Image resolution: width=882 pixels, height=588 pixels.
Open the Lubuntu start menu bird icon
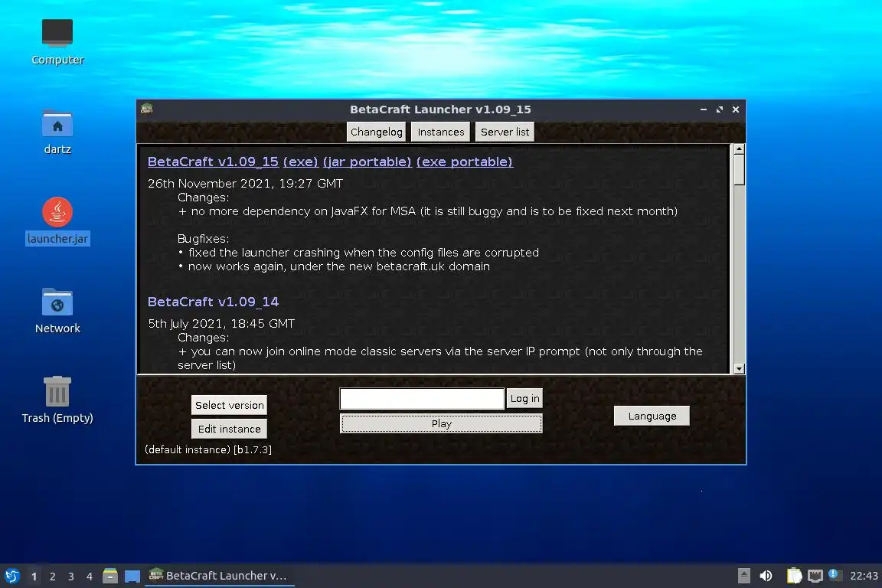pyautogui.click(x=11, y=576)
